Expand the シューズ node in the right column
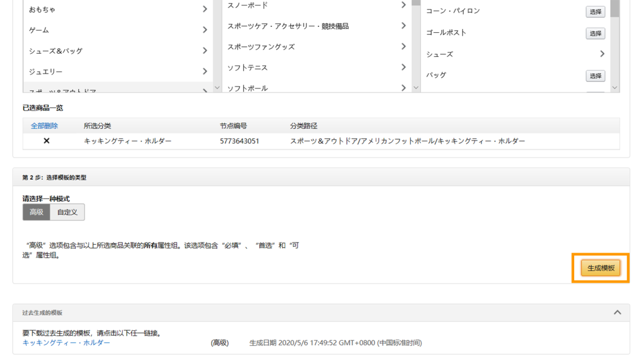 (x=602, y=54)
